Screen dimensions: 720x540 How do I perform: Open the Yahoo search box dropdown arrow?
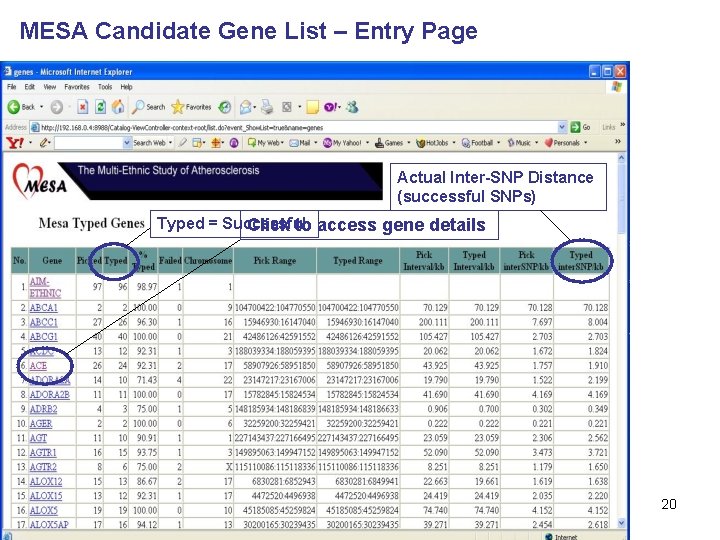pyautogui.click(x=127, y=143)
